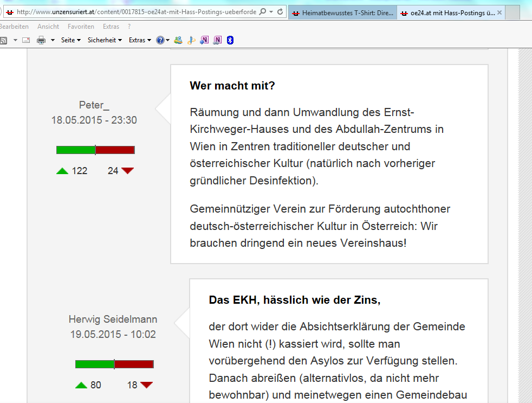Expand the Extras toolbar dropdown
The image size is (532, 403).
[140, 40]
